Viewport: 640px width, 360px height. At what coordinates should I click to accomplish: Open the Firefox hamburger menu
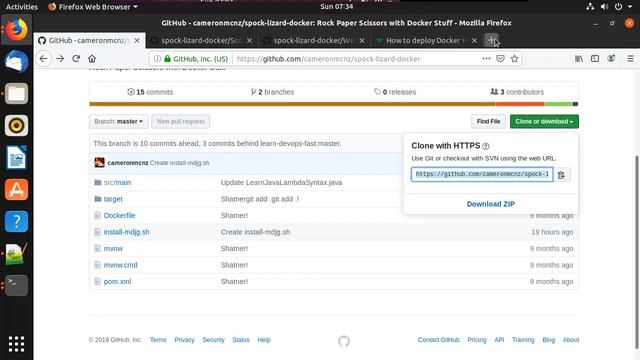[x=630, y=59]
